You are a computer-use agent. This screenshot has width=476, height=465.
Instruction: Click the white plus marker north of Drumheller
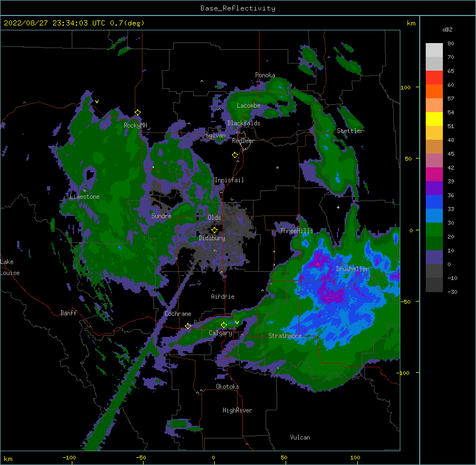[338, 207]
